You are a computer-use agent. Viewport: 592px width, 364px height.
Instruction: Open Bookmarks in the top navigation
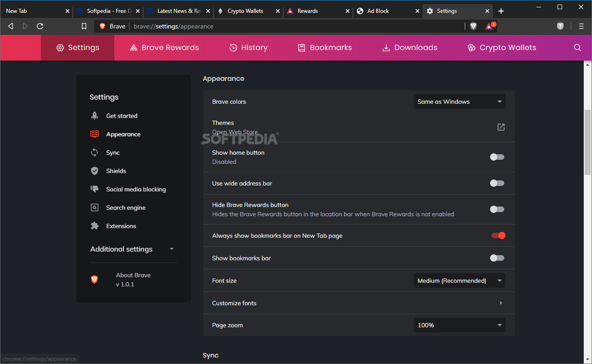click(x=325, y=48)
